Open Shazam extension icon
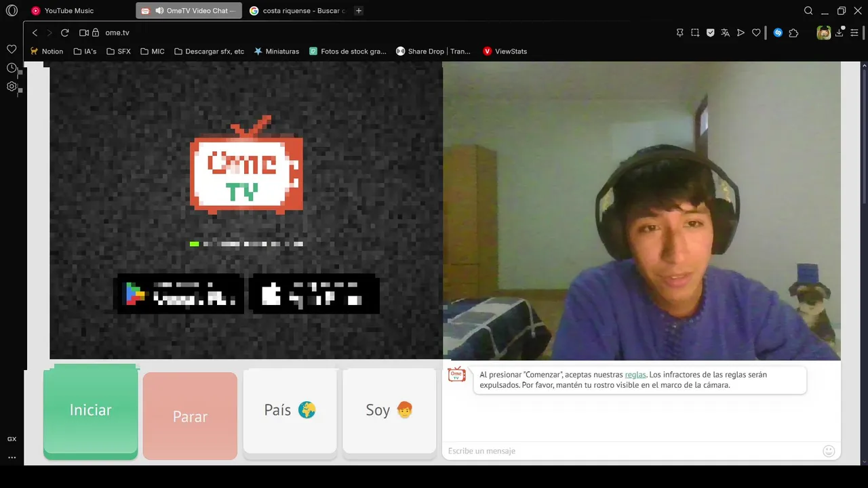Viewport: 868px width, 488px height. [x=778, y=33]
